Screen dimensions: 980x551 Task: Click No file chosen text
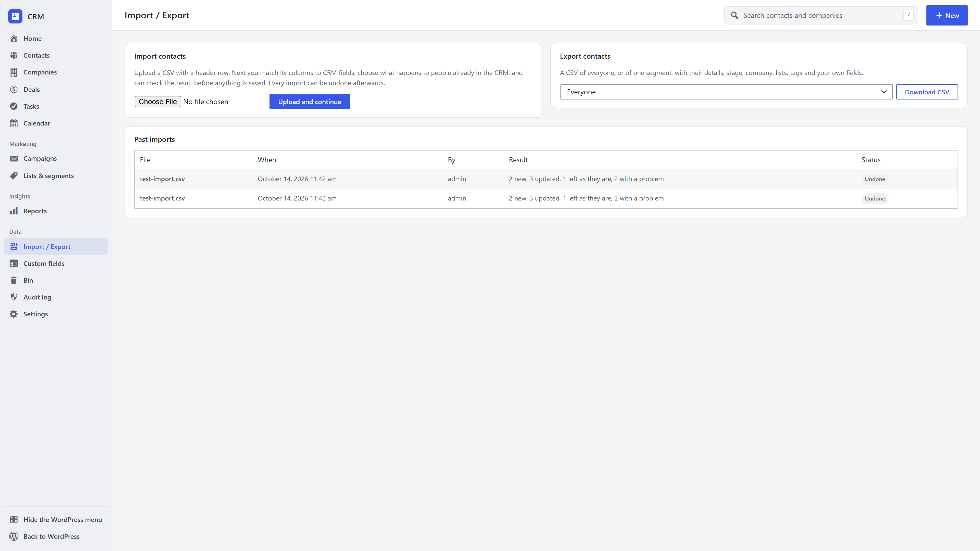(x=205, y=102)
